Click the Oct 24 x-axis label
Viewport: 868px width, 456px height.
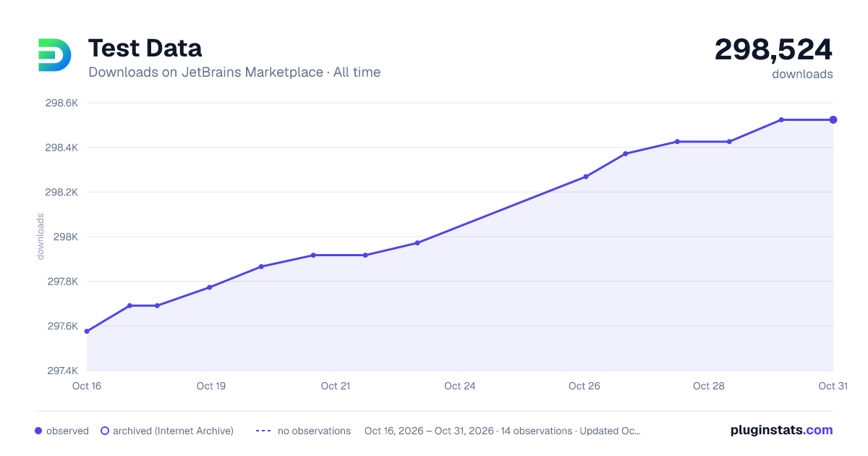click(x=460, y=386)
